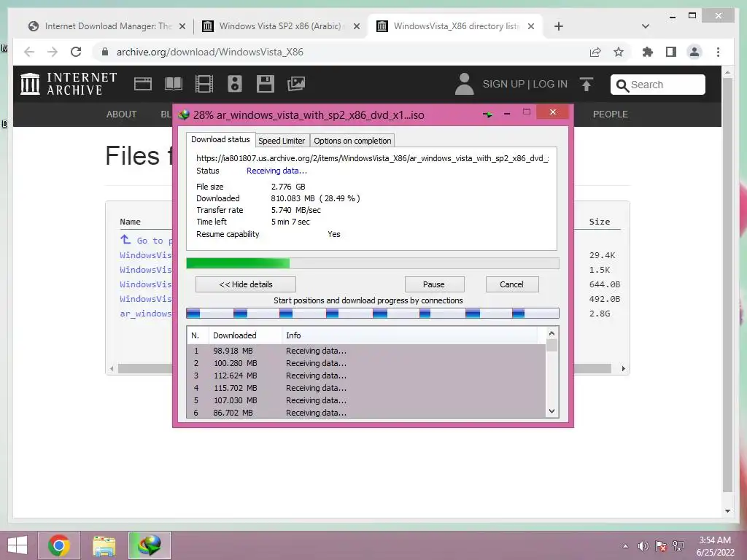Click the Action Center flag icon
Viewport: 747px width, 560px height.
(661, 546)
